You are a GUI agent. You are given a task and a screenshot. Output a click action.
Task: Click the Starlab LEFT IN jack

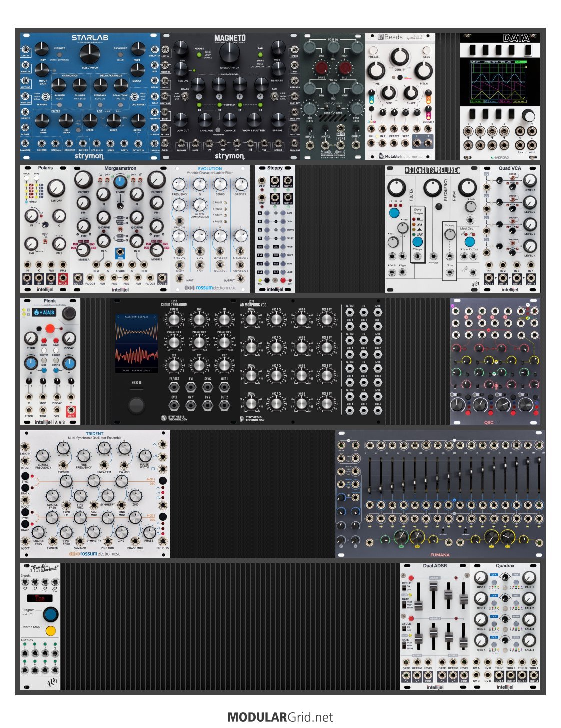[25, 50]
